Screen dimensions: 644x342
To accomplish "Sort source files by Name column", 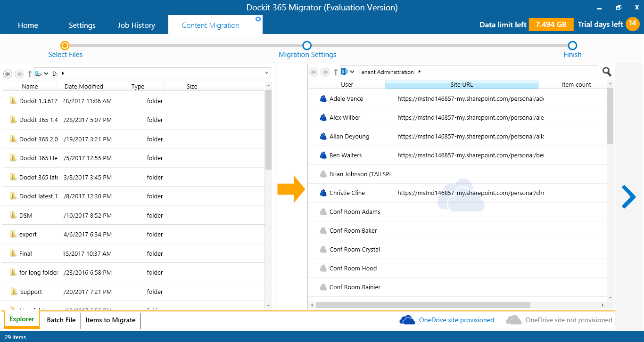I will click(30, 86).
